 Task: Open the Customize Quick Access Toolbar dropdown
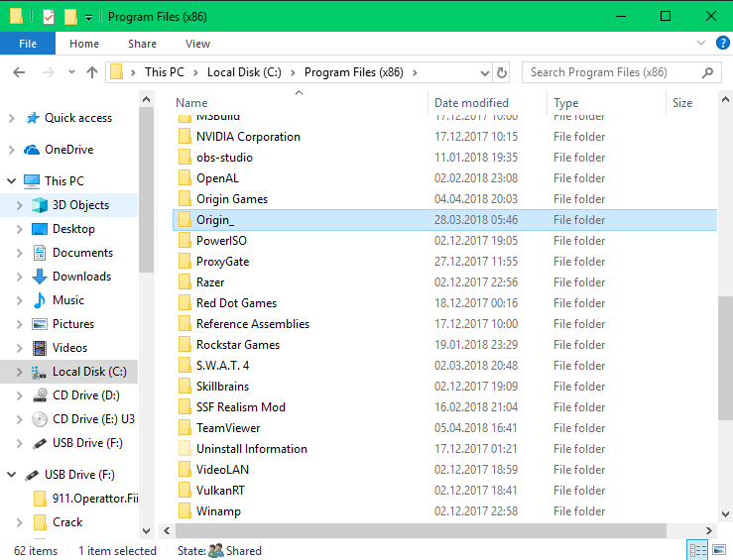(x=89, y=18)
